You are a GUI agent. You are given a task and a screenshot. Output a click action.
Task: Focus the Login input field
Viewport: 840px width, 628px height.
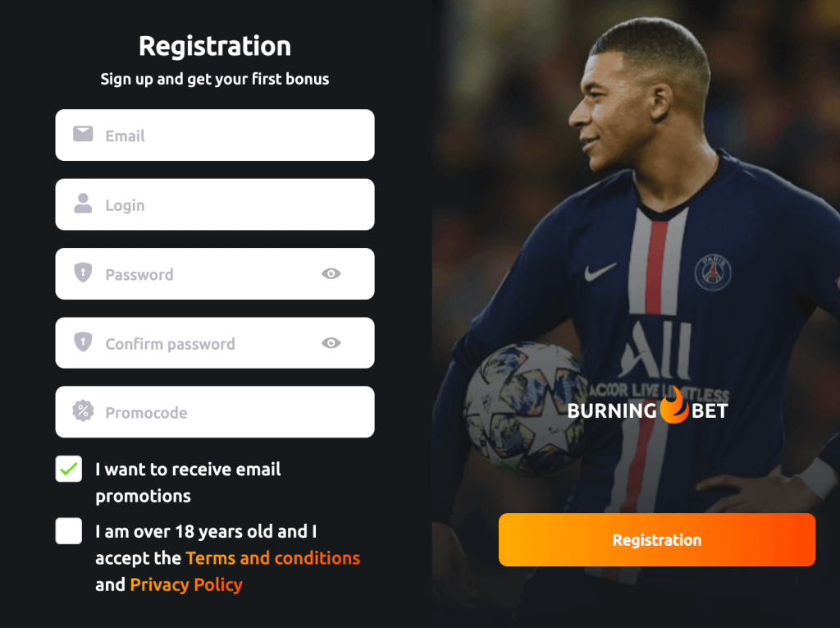tap(215, 204)
